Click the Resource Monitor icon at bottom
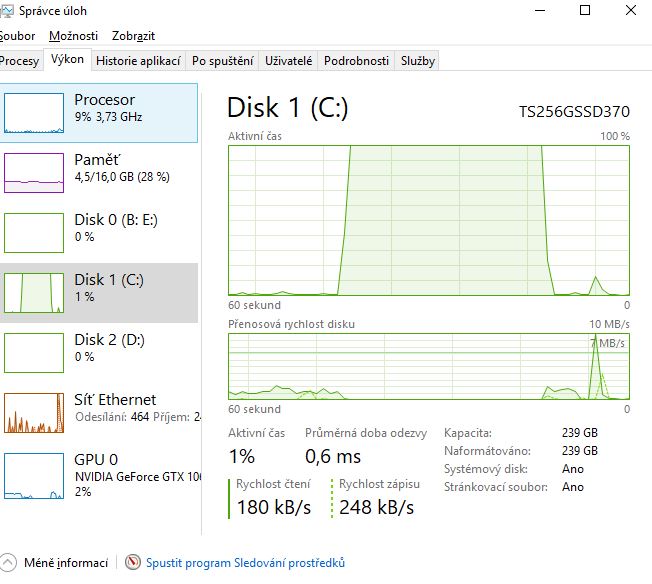Viewport: 652px width, 584px height. point(133,563)
